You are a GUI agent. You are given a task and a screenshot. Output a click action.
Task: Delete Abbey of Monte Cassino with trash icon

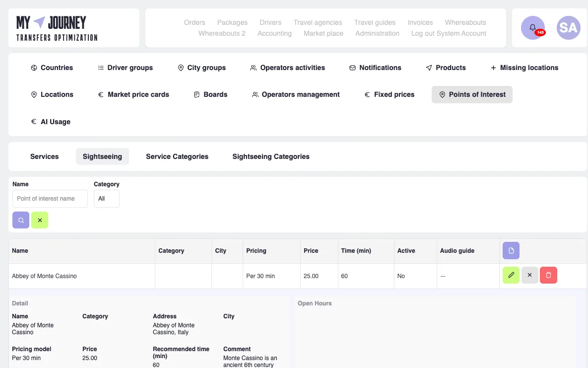548,275
